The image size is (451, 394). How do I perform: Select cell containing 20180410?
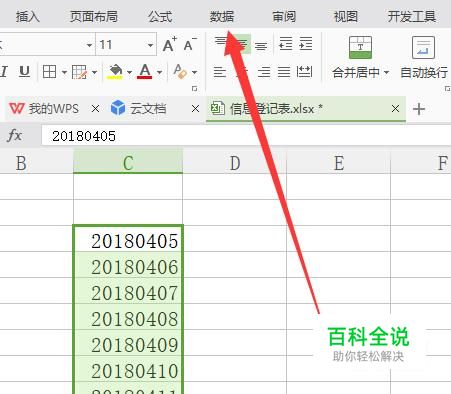pos(128,369)
